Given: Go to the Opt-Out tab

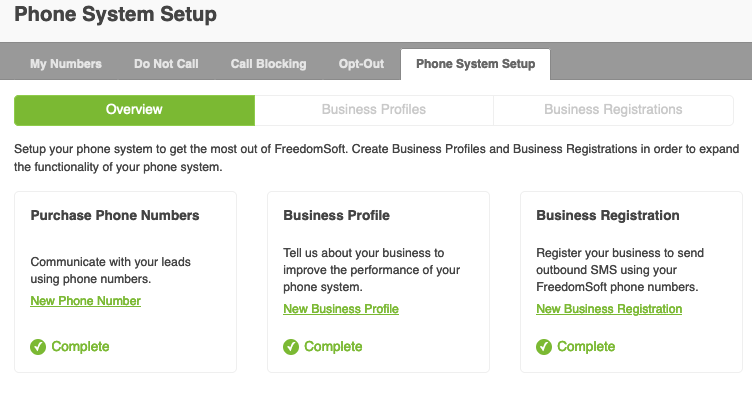Looking at the screenshot, I should coord(361,64).
